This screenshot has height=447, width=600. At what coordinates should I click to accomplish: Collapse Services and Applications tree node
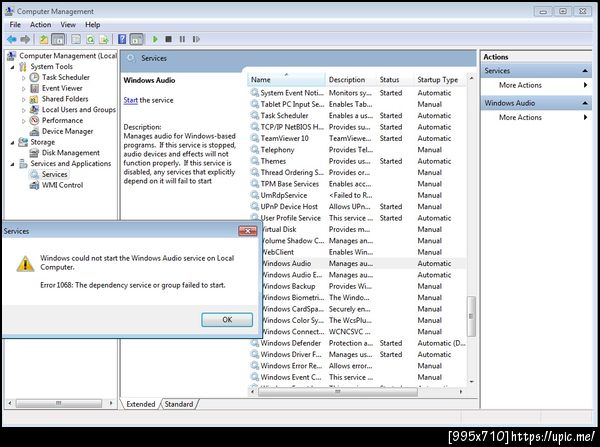point(12,164)
